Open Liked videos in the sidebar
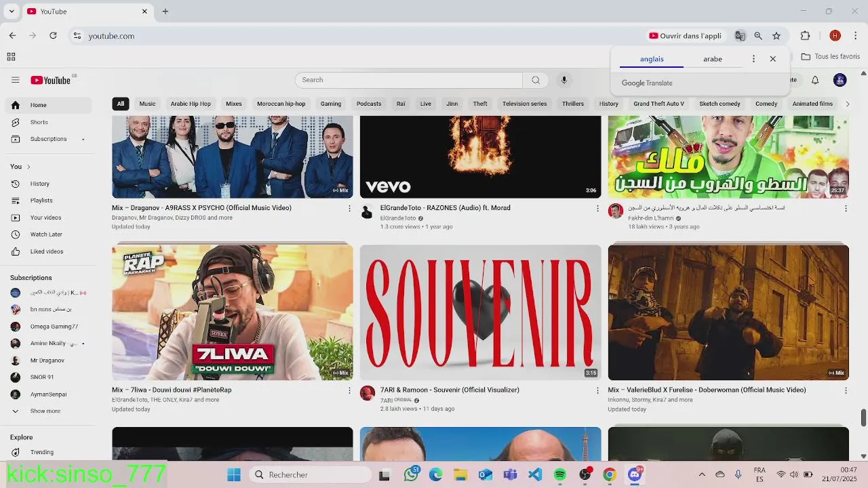The height and width of the screenshot is (488, 868). click(x=47, y=251)
